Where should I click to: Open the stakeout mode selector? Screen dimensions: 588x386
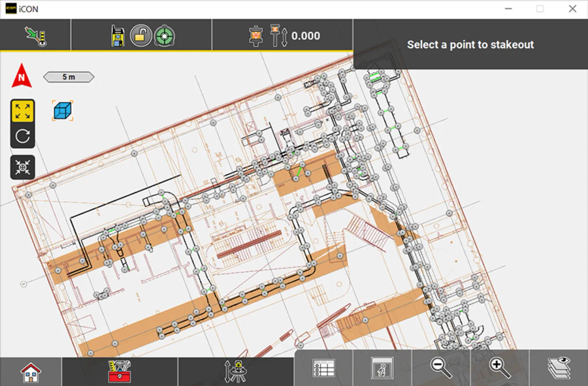35,35
